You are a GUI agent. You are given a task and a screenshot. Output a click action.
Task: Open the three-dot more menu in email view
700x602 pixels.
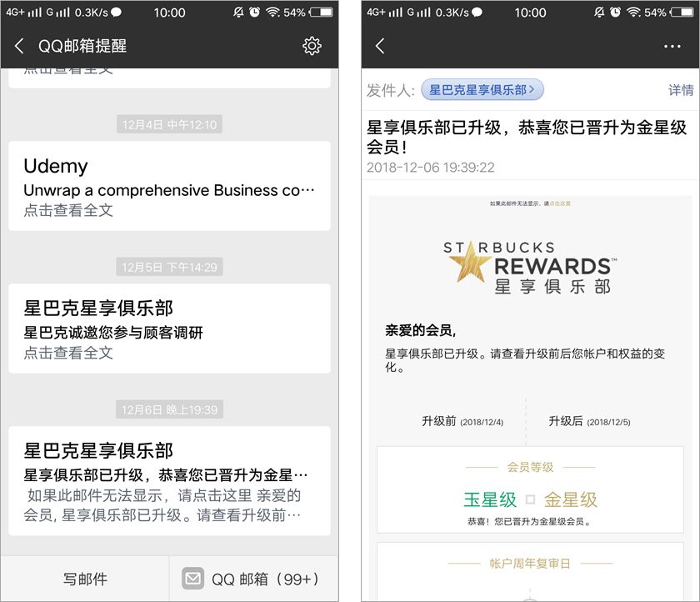coord(672,47)
